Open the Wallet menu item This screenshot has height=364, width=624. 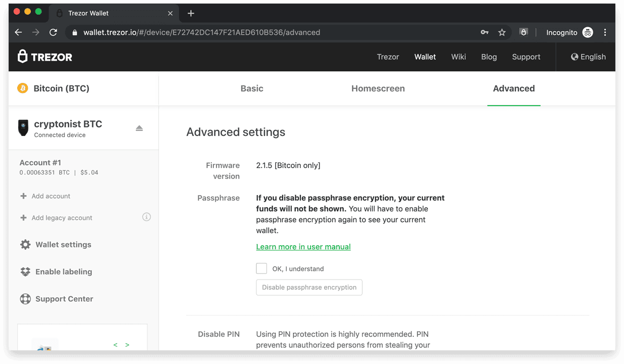425,57
